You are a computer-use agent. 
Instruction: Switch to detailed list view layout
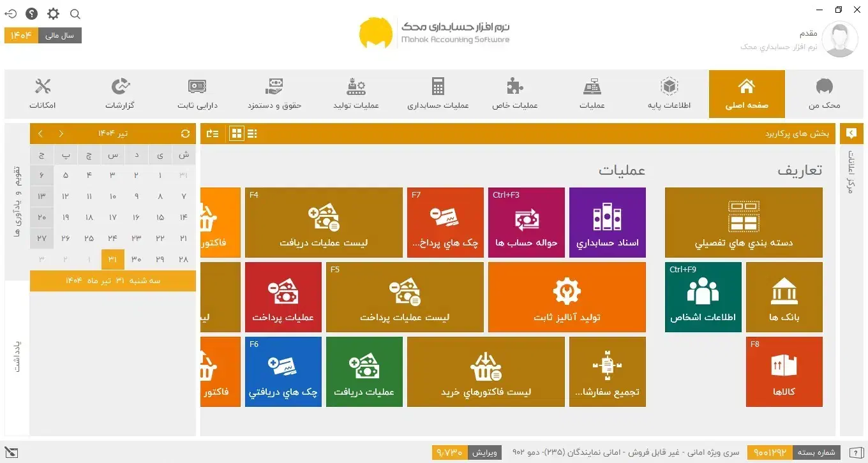tap(253, 133)
